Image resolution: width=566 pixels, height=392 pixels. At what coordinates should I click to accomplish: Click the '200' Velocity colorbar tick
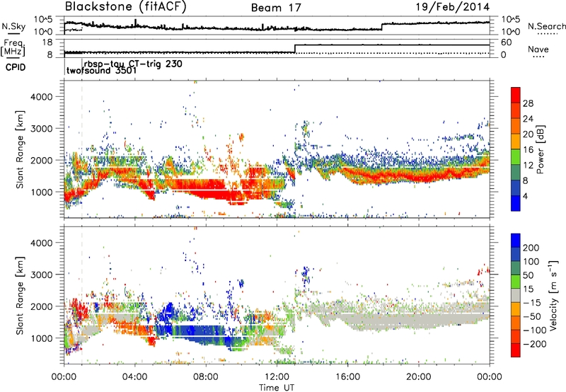[531, 248]
